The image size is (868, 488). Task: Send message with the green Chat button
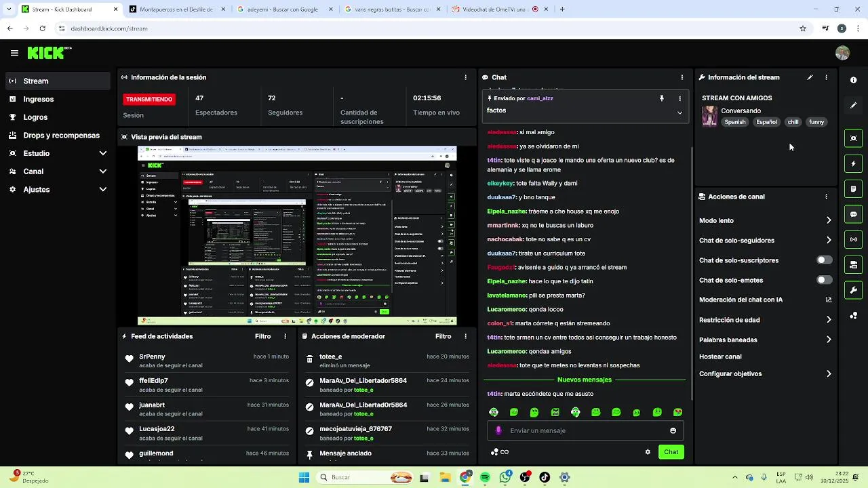[671, 452]
